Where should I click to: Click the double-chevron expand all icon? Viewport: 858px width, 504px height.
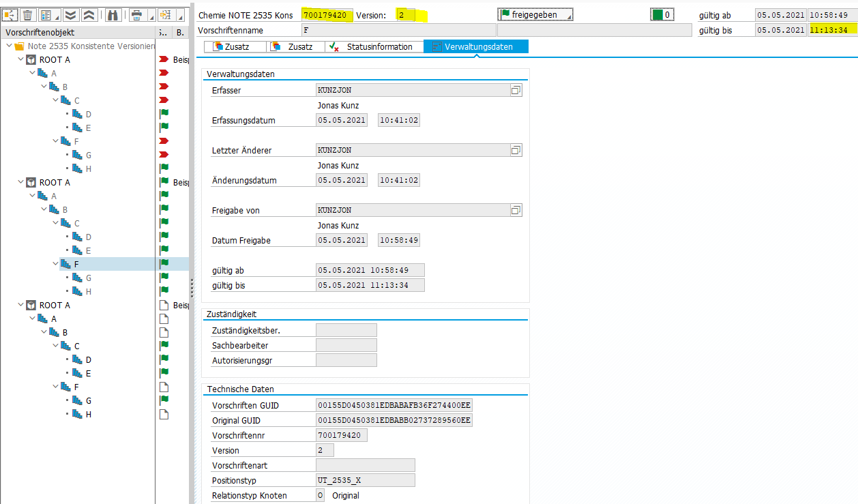[70, 15]
